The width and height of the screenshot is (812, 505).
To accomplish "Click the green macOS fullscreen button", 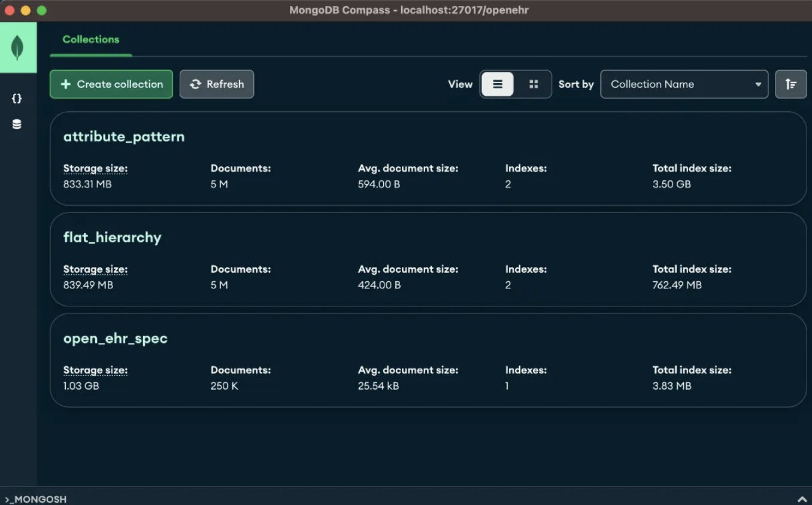I will click(x=41, y=10).
